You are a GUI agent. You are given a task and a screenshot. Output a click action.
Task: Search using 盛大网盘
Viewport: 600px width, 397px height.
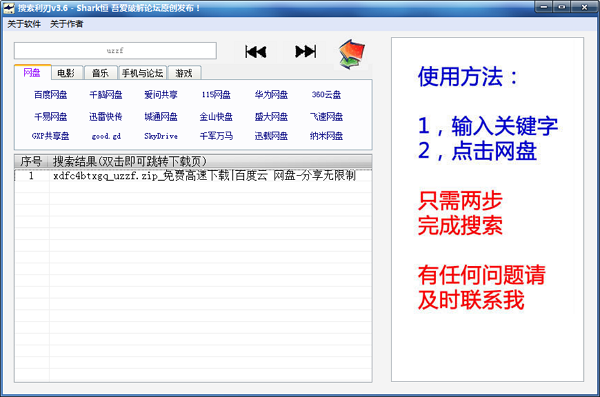point(271,116)
